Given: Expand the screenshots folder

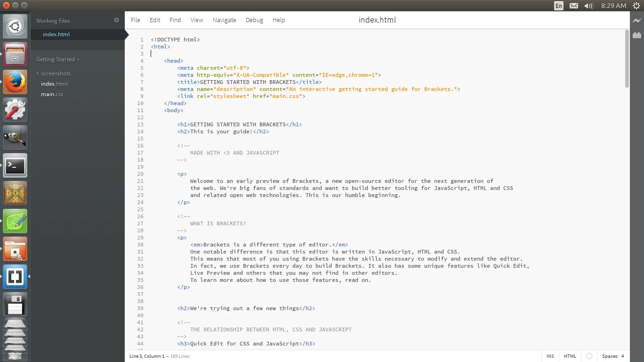Looking at the screenshot, I should (x=56, y=74).
